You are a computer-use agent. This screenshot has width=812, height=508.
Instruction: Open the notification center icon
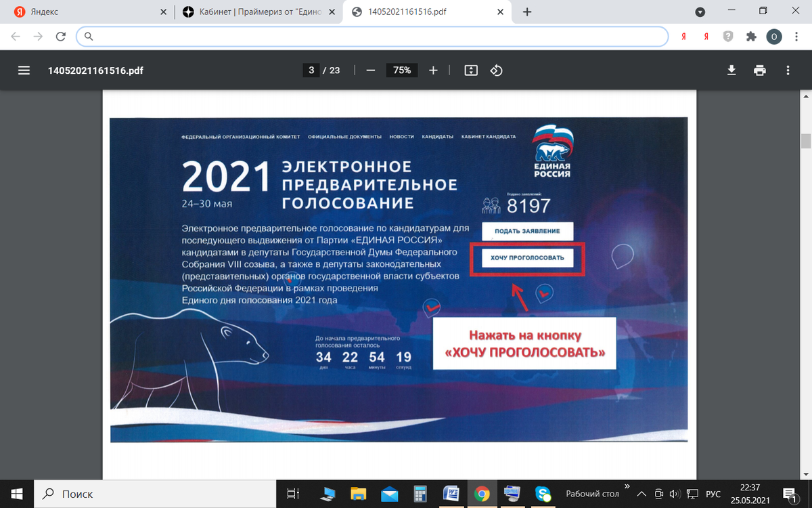point(790,494)
